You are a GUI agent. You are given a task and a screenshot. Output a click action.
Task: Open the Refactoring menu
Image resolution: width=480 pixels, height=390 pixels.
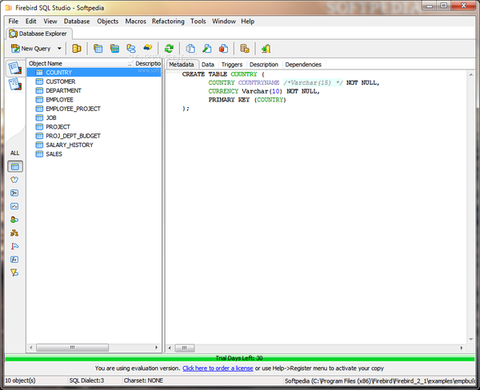click(168, 21)
